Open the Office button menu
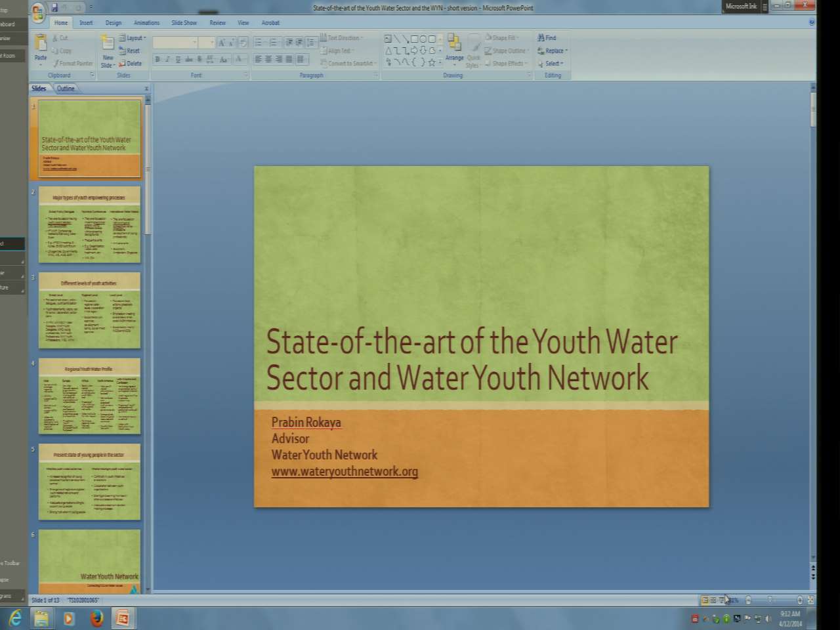 coord(38,12)
